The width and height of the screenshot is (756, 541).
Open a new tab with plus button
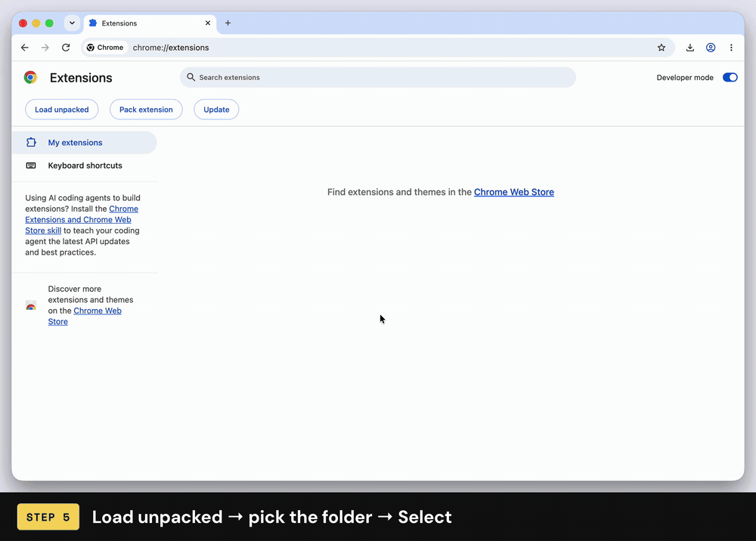228,23
